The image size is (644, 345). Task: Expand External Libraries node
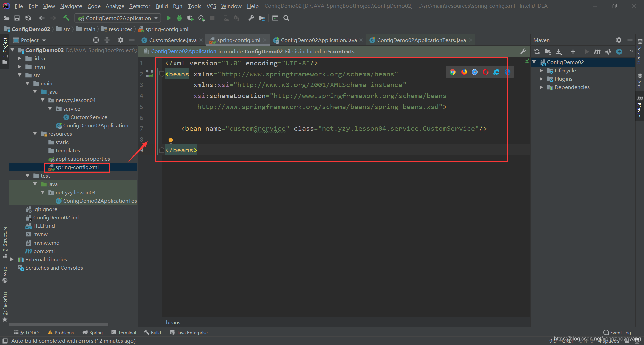click(12, 259)
